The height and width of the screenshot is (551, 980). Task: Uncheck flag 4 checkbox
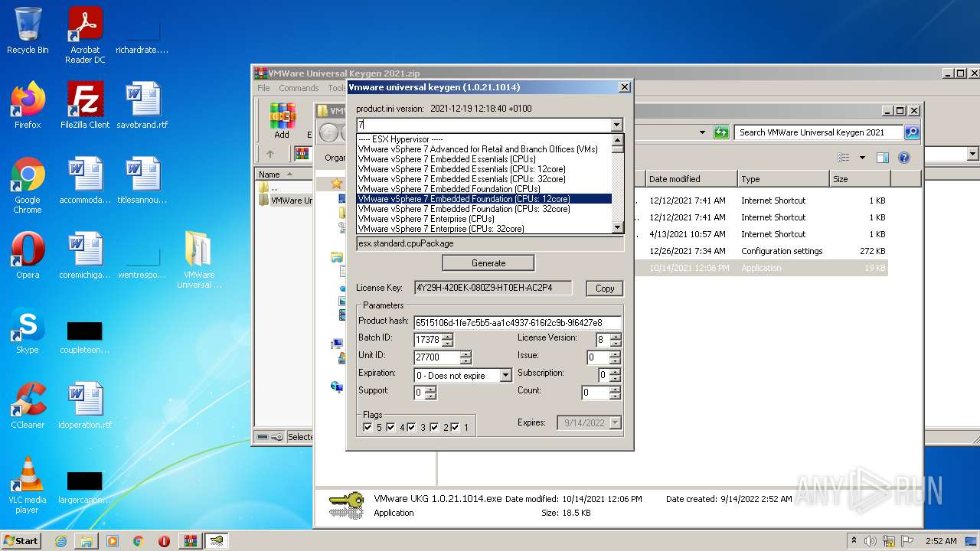(x=390, y=427)
